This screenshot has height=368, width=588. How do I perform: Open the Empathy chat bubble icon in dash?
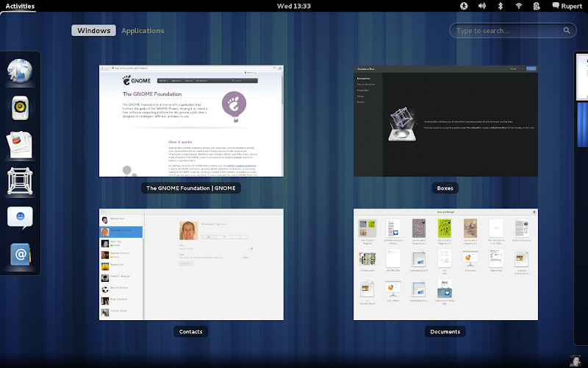click(x=20, y=217)
